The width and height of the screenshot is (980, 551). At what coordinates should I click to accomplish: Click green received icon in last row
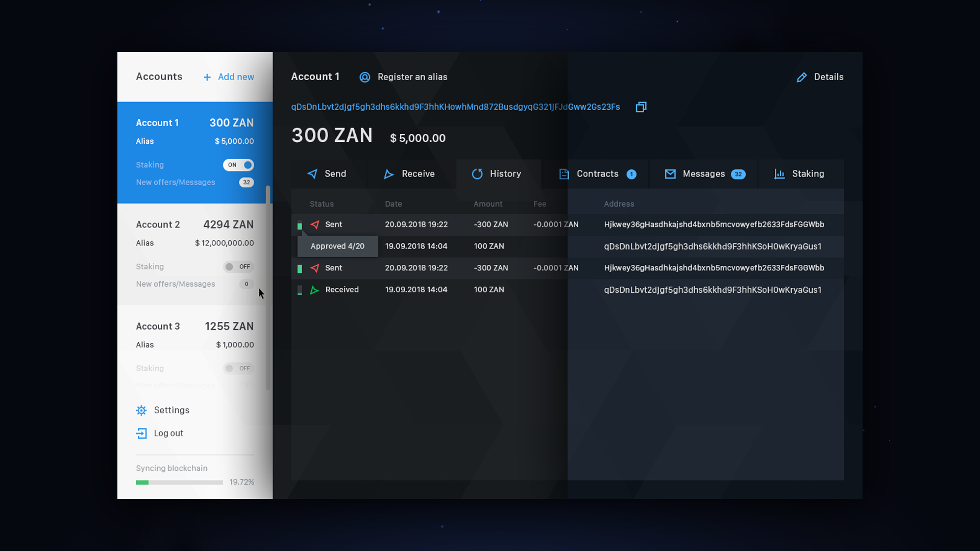click(x=314, y=290)
